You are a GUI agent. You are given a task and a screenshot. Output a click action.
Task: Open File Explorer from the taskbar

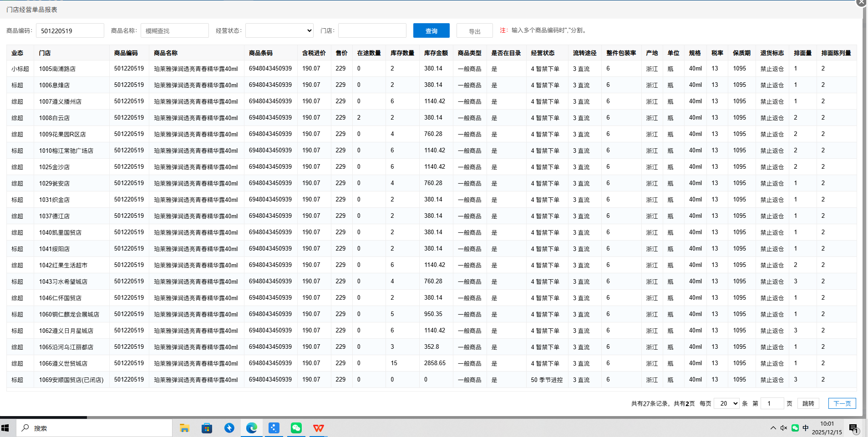(184, 428)
